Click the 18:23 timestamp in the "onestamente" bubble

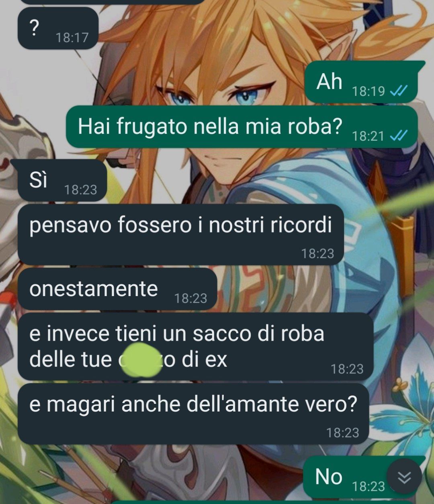191,298
